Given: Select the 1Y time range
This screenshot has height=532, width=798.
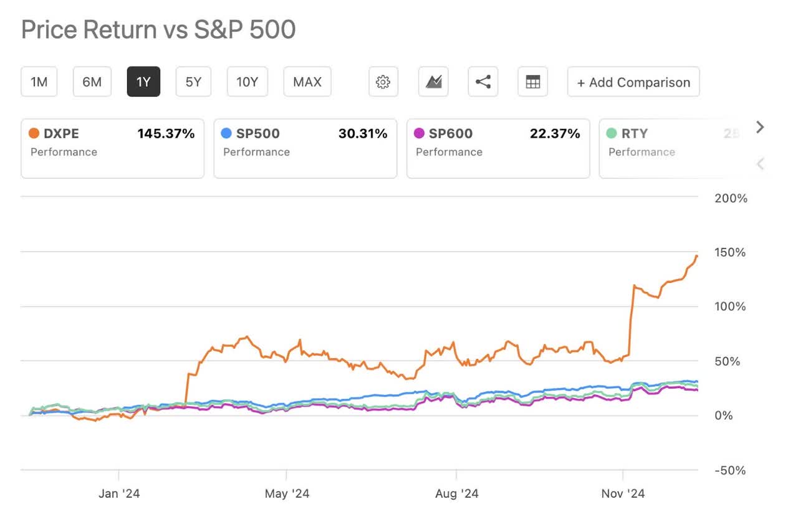Looking at the screenshot, I should click(x=143, y=82).
